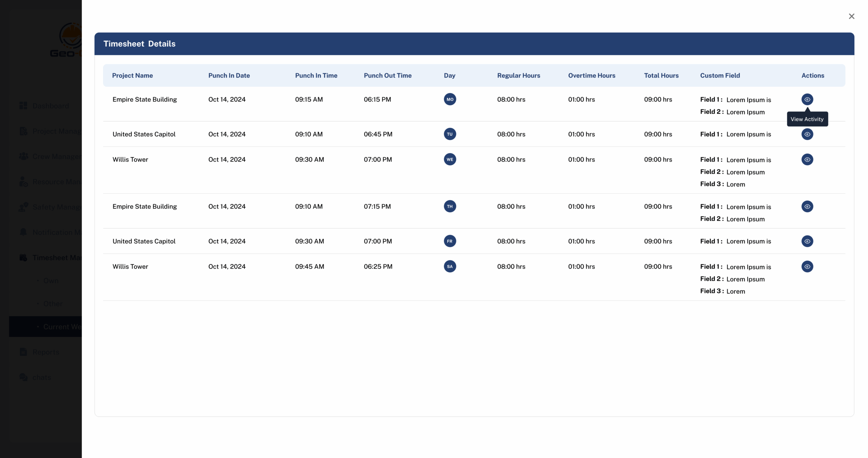Click the Timesheet Management calendar icon
Image resolution: width=868 pixels, height=458 pixels.
pyautogui.click(x=23, y=257)
